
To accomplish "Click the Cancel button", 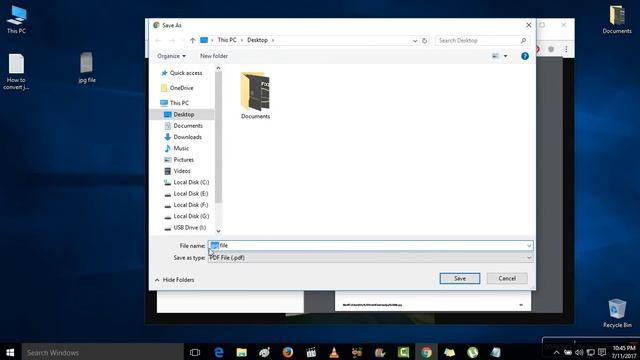I will [507, 278].
